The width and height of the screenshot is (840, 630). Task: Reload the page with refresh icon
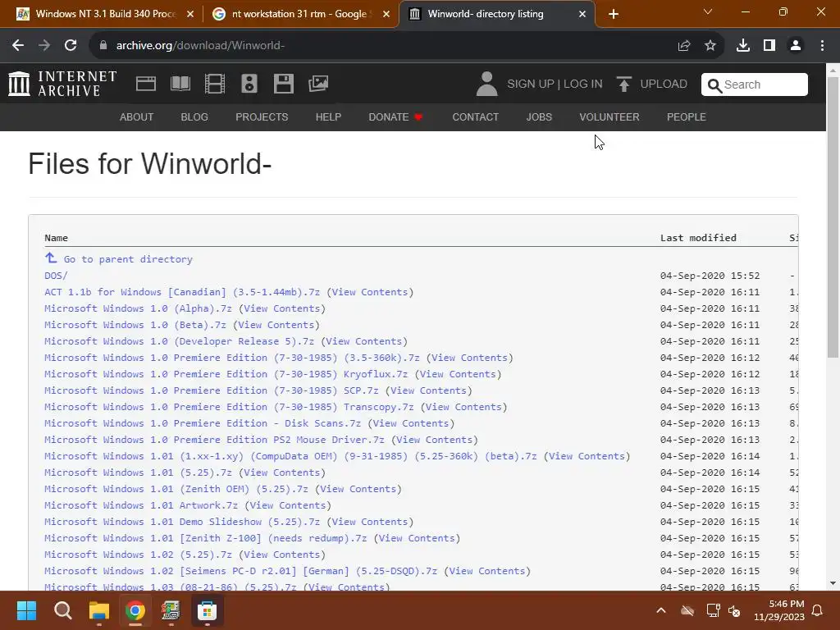(x=71, y=46)
